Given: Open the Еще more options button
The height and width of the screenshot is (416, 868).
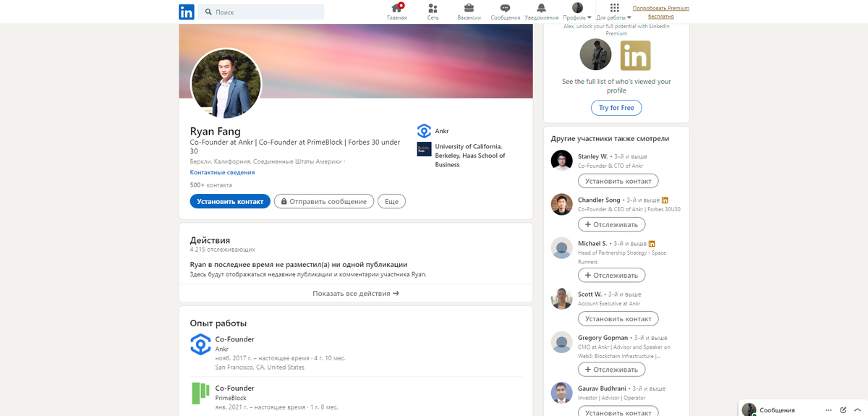Looking at the screenshot, I should 391,201.
